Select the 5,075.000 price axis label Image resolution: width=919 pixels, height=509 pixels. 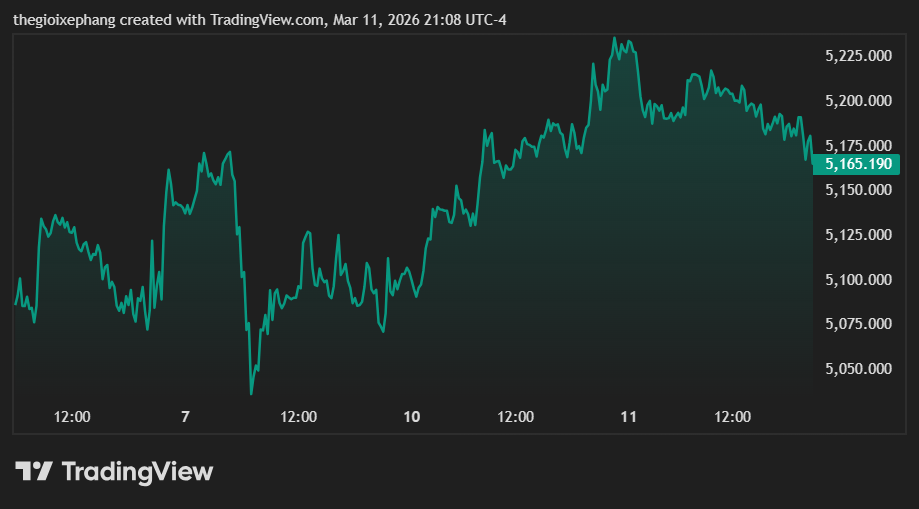point(857,324)
